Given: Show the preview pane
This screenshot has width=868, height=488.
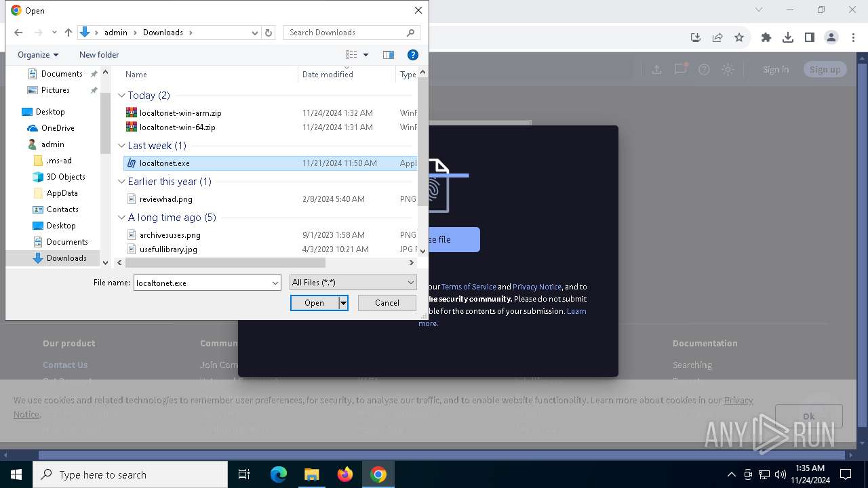Looking at the screenshot, I should click(389, 55).
